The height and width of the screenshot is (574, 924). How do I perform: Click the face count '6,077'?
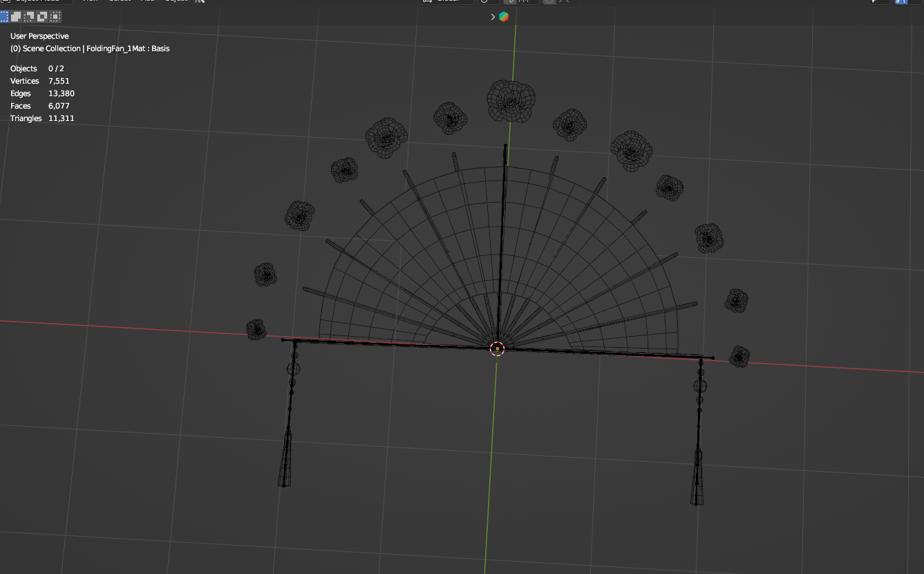click(59, 106)
